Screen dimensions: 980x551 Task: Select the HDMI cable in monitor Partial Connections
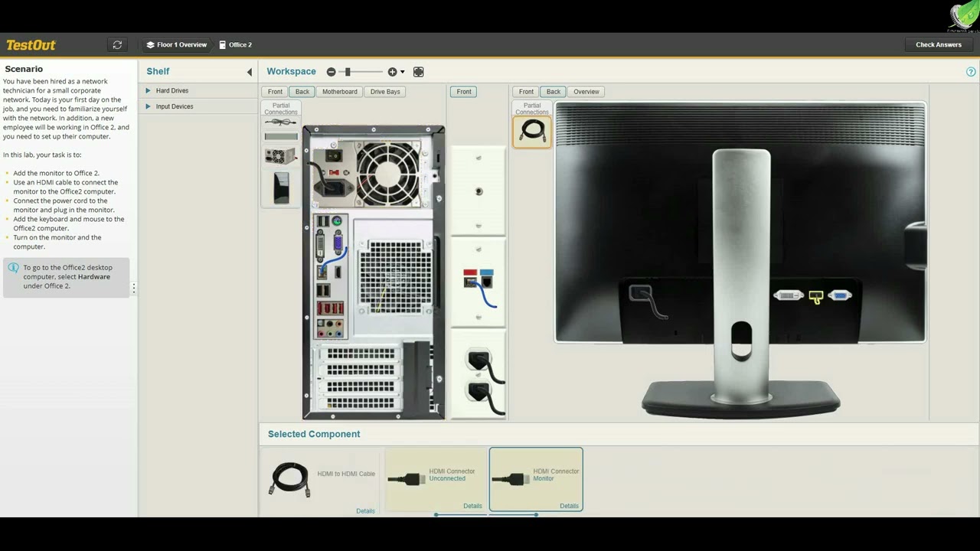[x=531, y=132]
